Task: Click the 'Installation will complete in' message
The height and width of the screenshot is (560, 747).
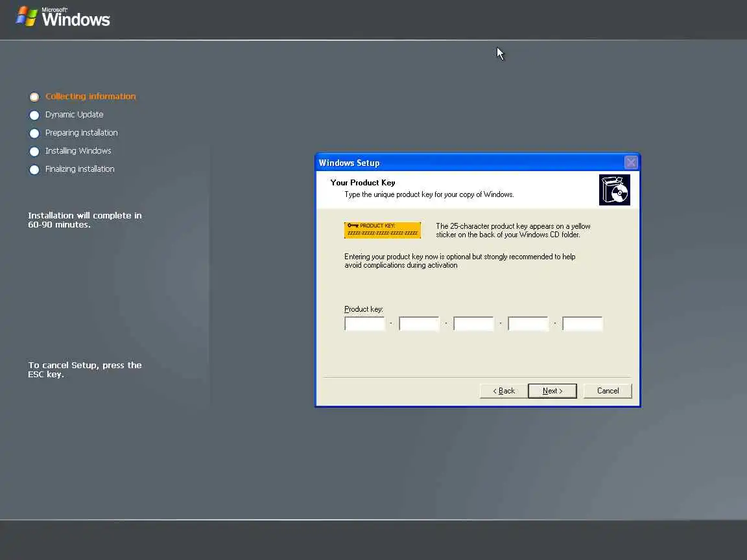Action: (85, 220)
